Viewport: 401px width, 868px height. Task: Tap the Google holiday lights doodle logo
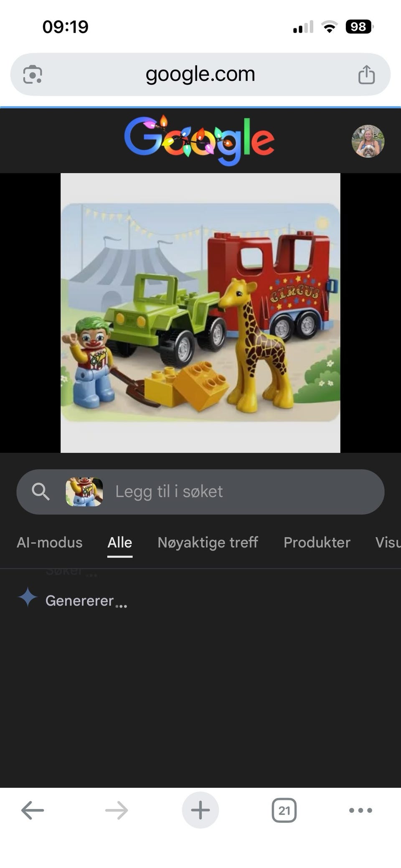[199, 140]
